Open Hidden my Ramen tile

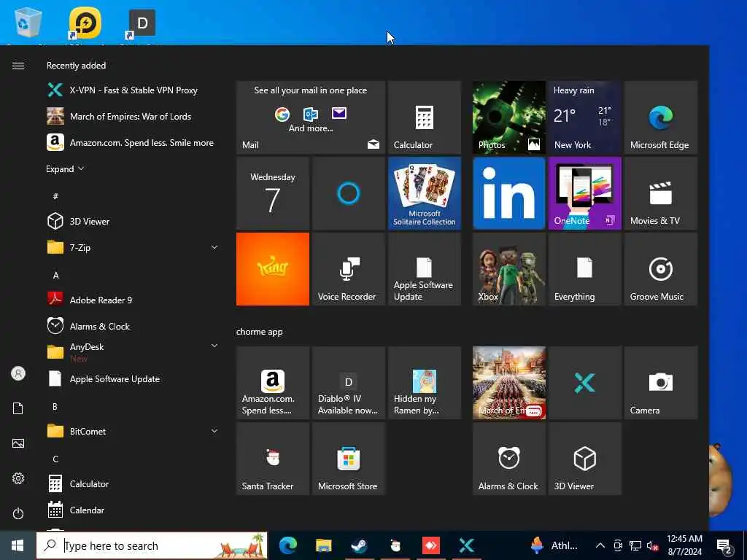pos(425,383)
